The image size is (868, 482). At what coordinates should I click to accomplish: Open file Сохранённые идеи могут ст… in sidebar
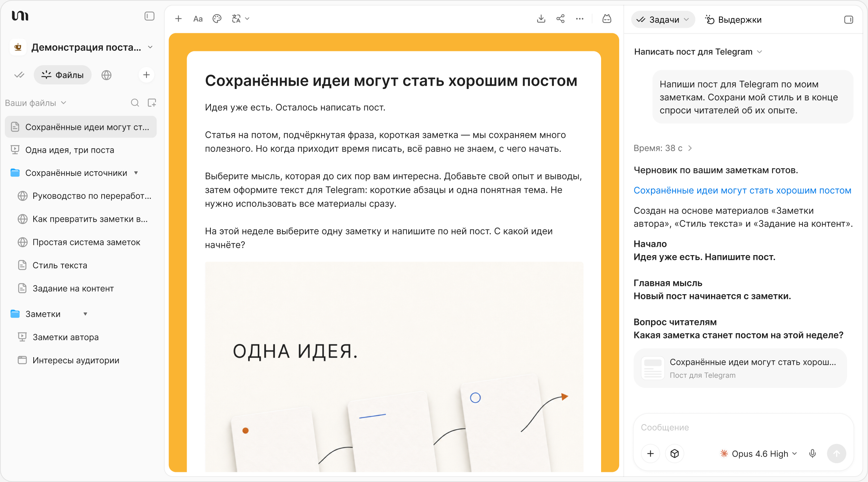[x=81, y=127]
